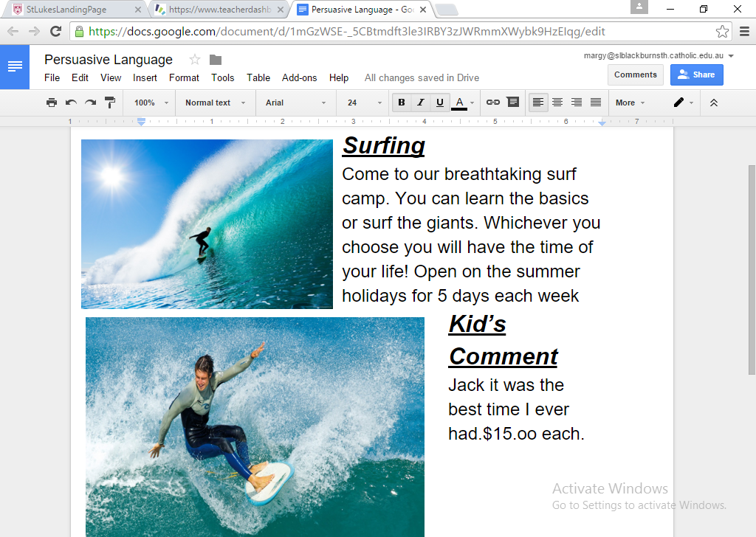Move document using the folder icon
756x537 pixels.
pyautogui.click(x=216, y=60)
